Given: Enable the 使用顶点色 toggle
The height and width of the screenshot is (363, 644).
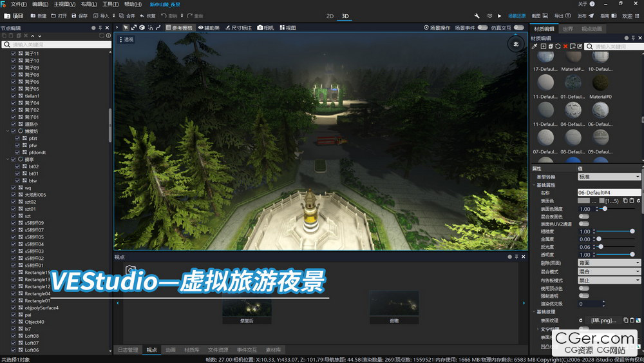Looking at the screenshot, I should (583, 288).
